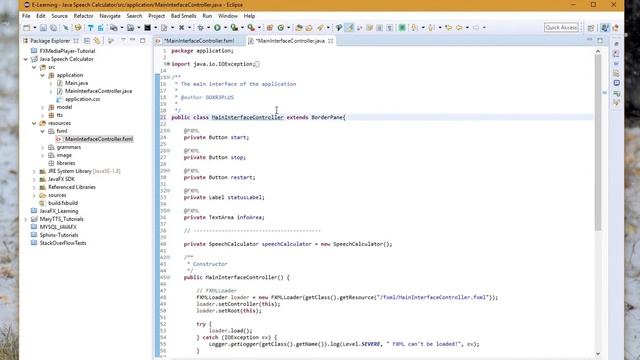Open the New file dropdown arrow
The image size is (640, 360).
[34, 28]
